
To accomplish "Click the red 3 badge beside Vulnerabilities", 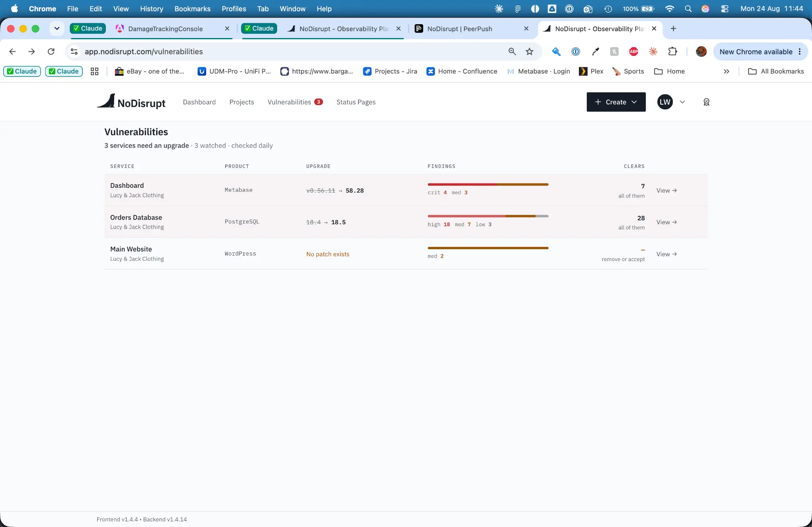I will [x=318, y=102].
